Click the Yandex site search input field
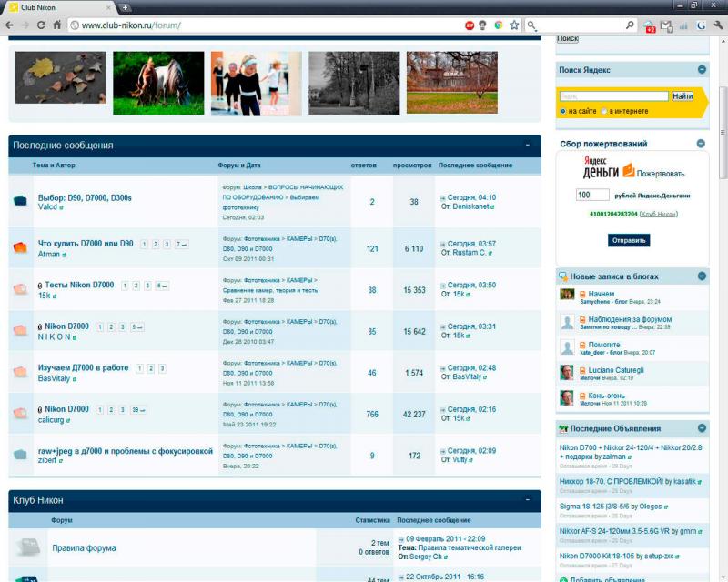The height and width of the screenshot is (582, 728). [x=613, y=96]
